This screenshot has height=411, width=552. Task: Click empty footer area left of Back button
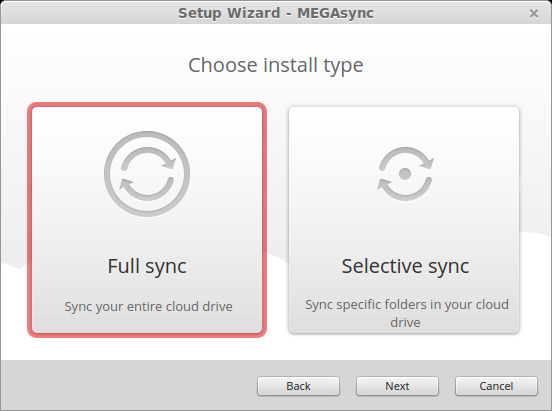tap(127, 386)
